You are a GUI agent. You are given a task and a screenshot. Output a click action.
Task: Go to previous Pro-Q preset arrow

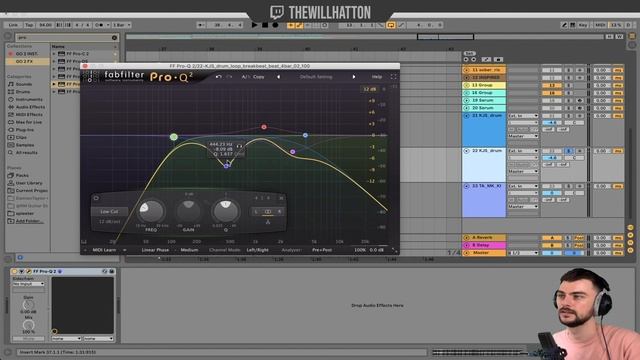[x=278, y=77]
